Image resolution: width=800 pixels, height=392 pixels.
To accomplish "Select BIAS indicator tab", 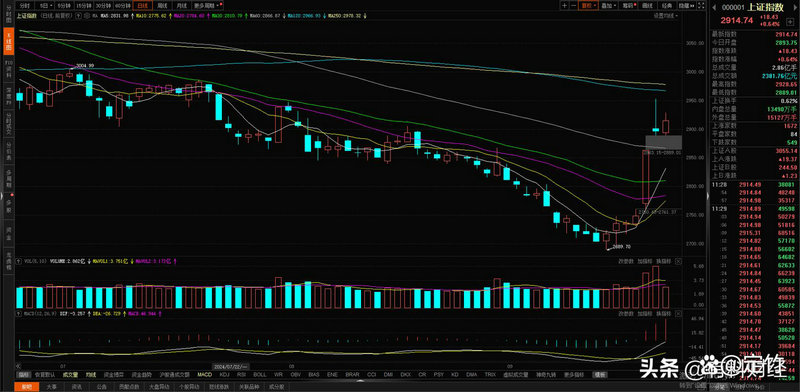I will coord(313,375).
